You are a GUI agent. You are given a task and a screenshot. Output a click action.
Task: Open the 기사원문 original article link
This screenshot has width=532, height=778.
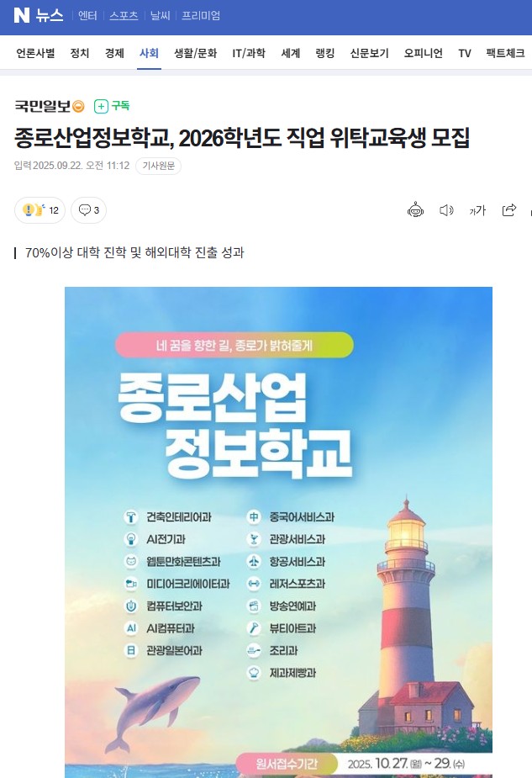158,166
